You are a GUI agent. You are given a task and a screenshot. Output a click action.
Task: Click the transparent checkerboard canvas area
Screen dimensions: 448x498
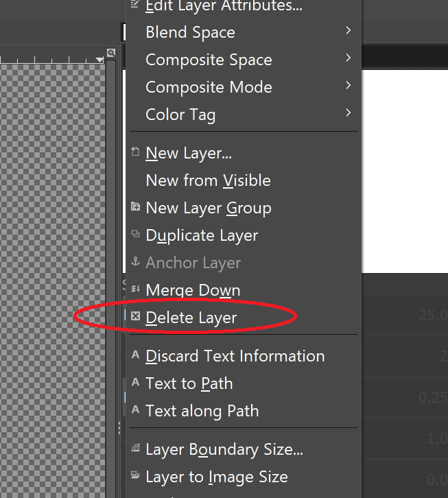[49, 274]
